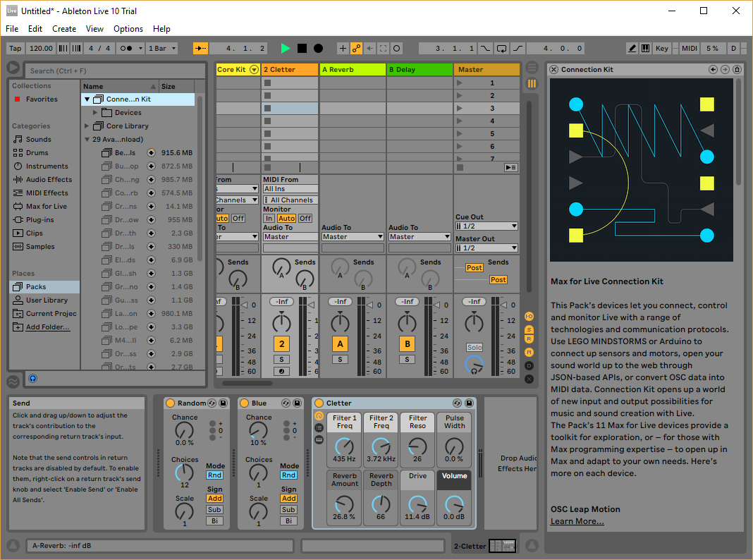Open the View menu
This screenshot has height=560, width=753.
[94, 29]
